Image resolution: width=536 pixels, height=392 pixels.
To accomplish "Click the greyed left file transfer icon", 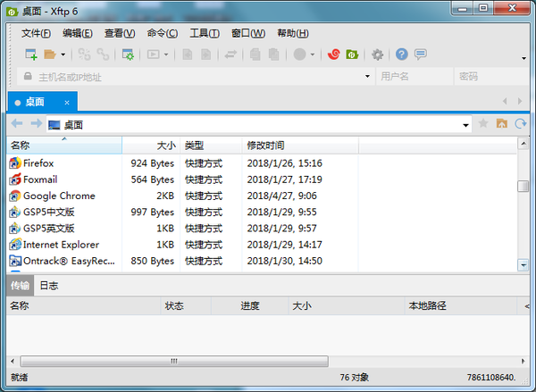I will (188, 54).
